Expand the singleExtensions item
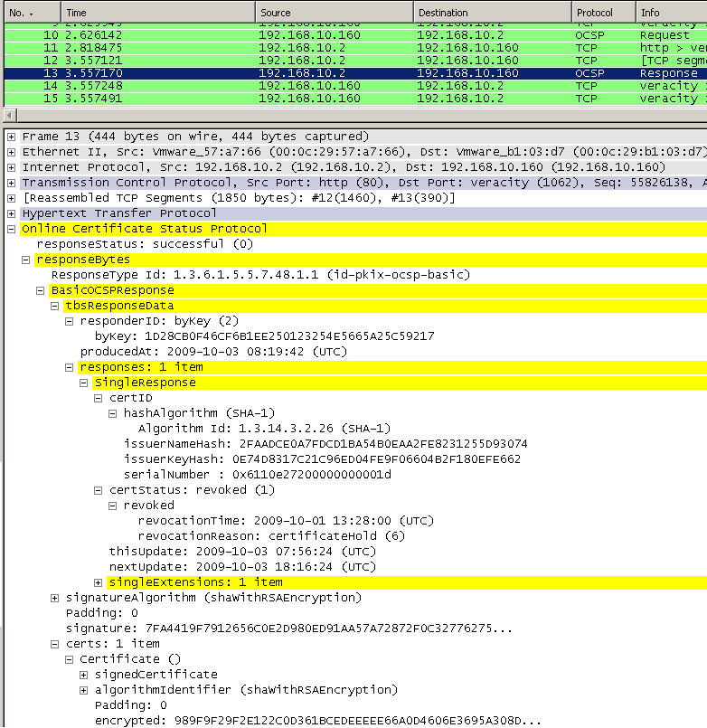This screenshot has height=728, width=707. click(99, 582)
